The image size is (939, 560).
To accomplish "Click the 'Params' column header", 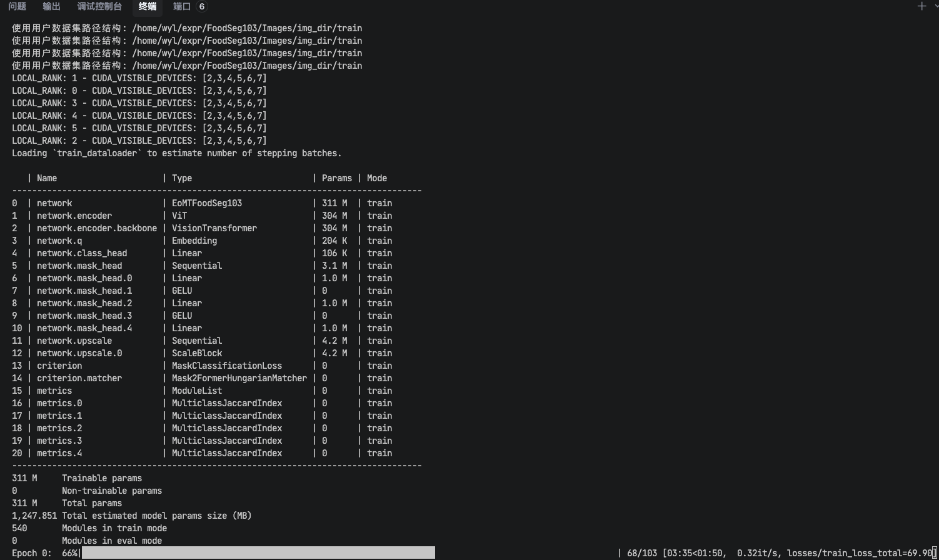I will click(337, 178).
